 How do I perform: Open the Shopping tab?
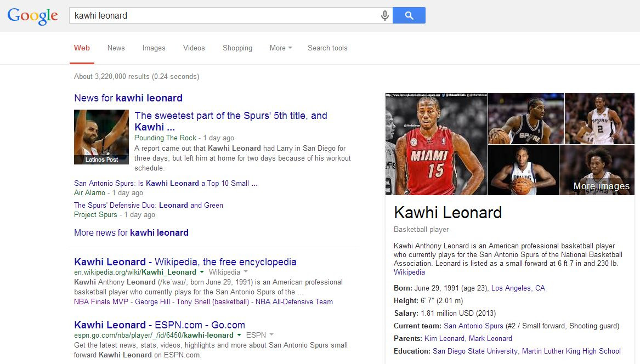click(237, 48)
